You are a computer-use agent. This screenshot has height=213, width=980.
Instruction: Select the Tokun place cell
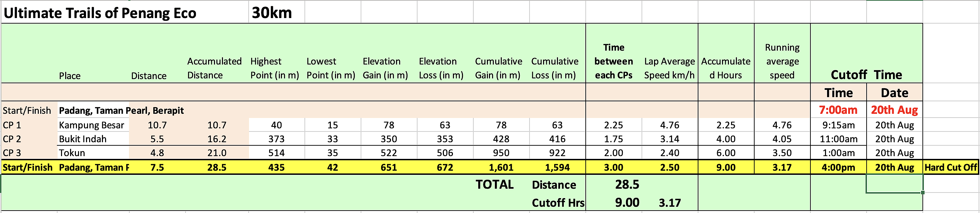coord(72,153)
